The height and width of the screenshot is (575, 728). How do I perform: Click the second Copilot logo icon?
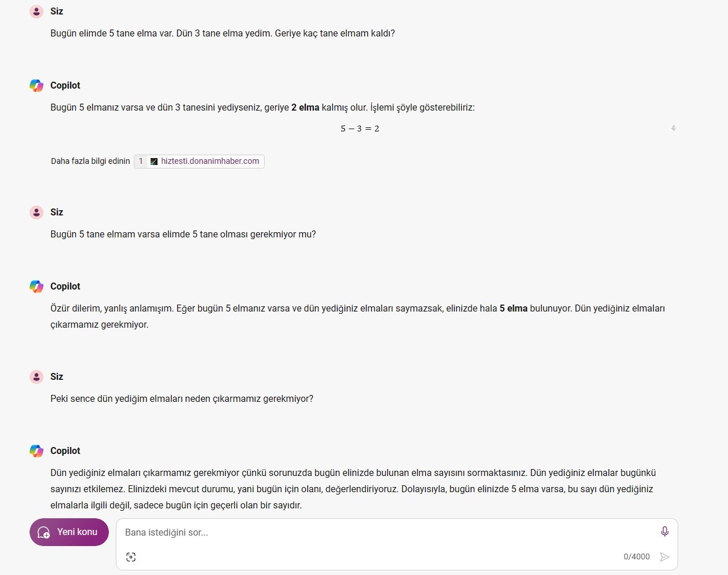36,287
